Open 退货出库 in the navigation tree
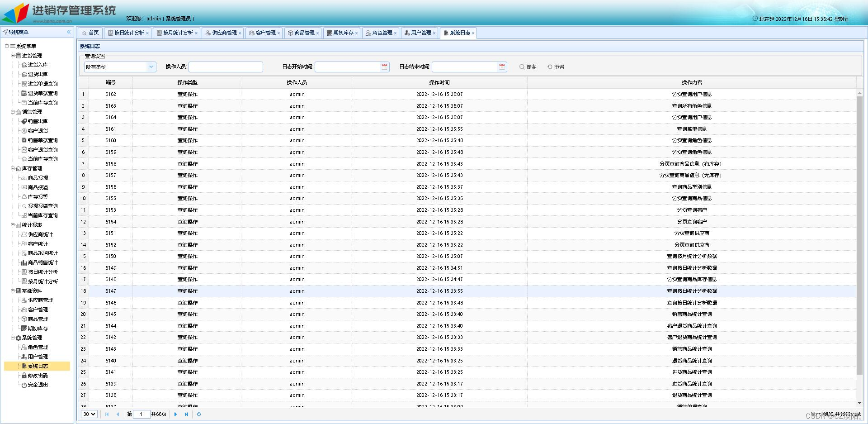Viewport: 868px width, 424px height. [x=38, y=74]
